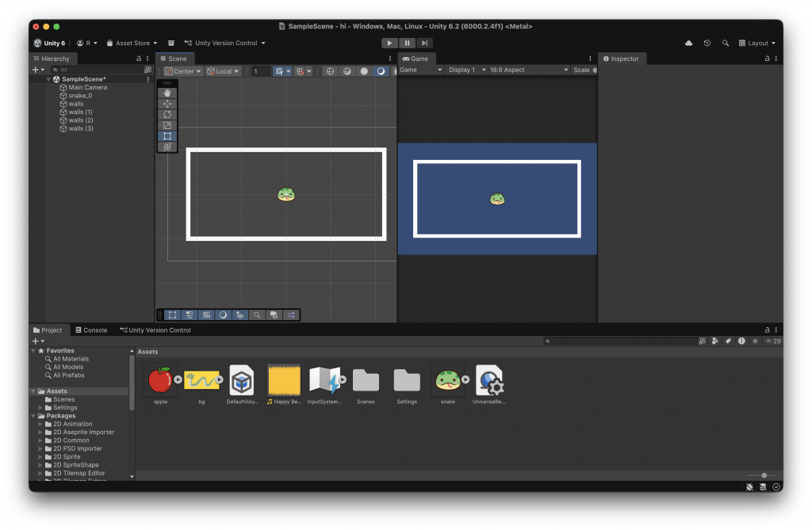812x530 pixels.
Task: Adjust the Game view Scale slider
Action: pyautogui.click(x=595, y=70)
